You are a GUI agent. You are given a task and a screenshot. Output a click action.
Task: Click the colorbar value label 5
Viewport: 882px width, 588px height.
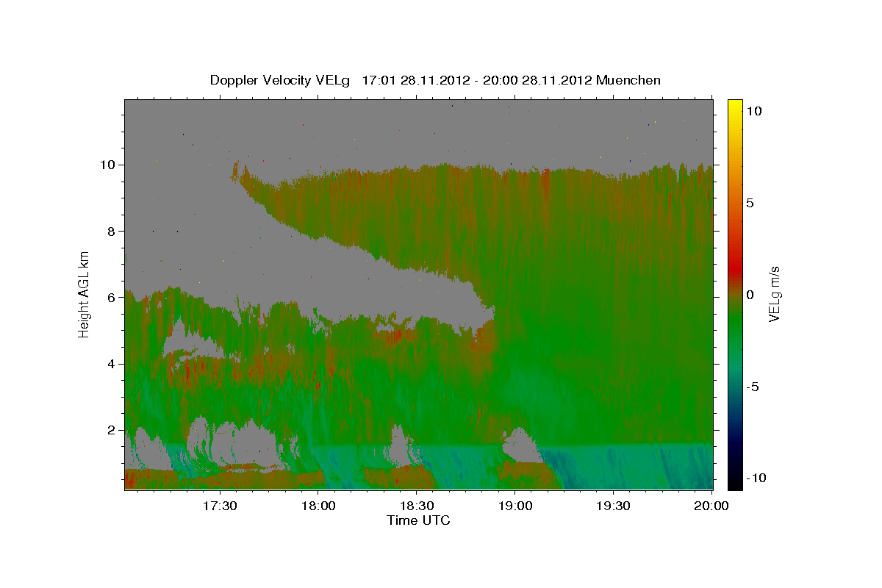tap(749, 203)
